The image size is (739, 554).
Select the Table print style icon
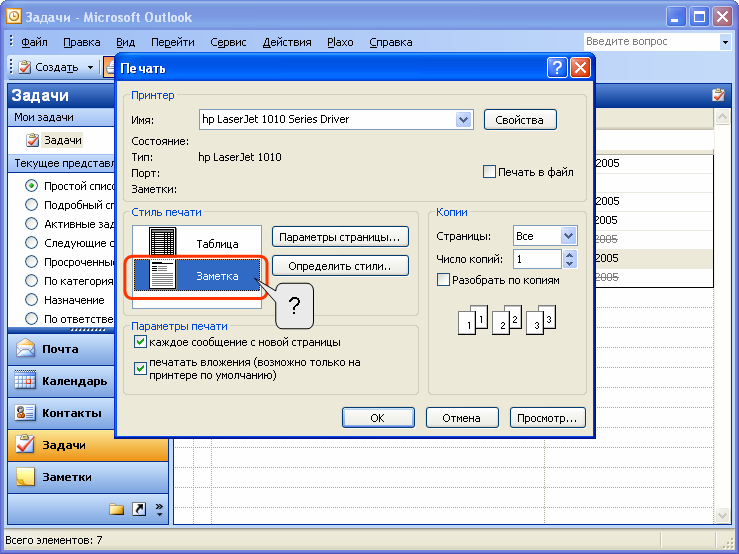[x=163, y=242]
